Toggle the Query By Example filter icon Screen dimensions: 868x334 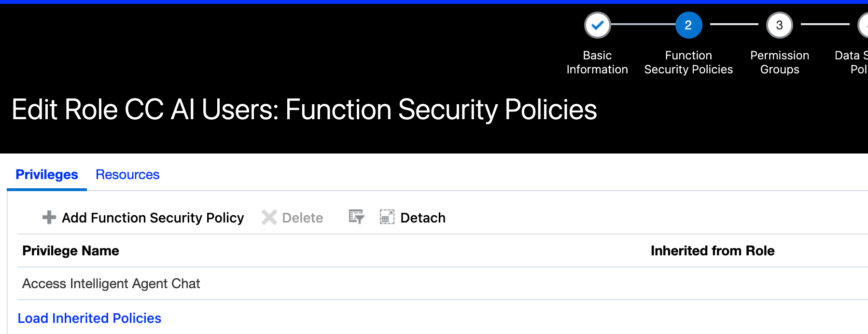point(356,217)
